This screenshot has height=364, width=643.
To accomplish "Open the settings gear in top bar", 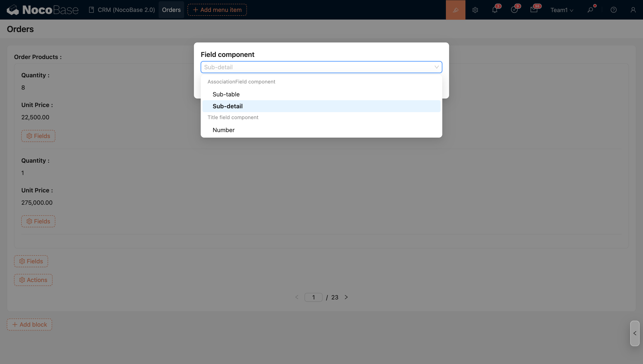I will 475,10.
